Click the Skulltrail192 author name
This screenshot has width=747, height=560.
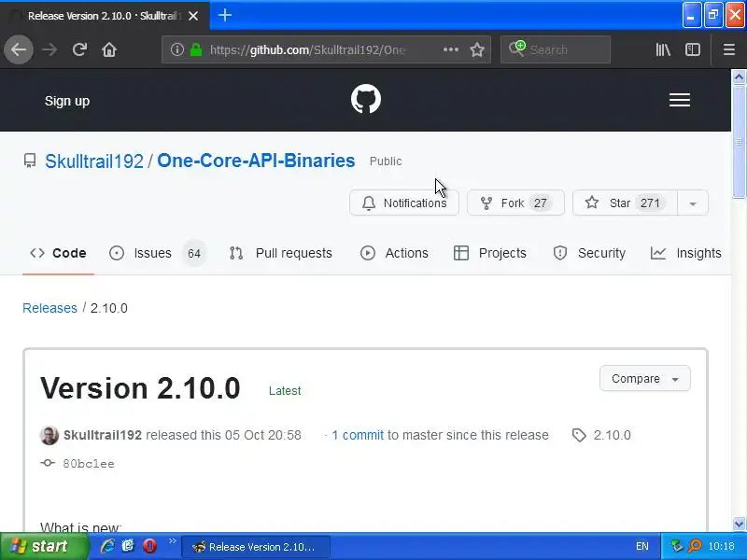(103, 435)
